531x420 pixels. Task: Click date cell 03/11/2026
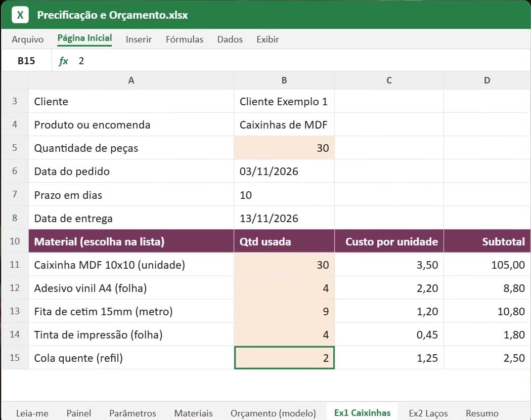click(x=284, y=171)
